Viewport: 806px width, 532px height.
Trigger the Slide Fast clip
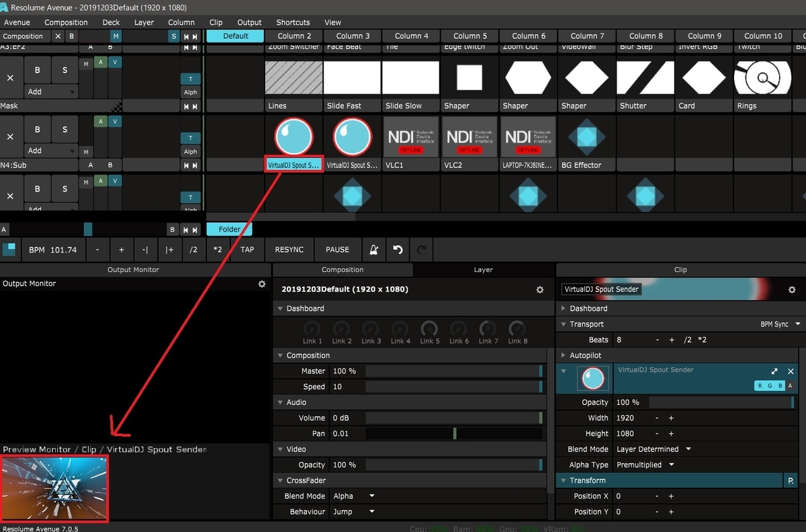[x=352, y=78]
